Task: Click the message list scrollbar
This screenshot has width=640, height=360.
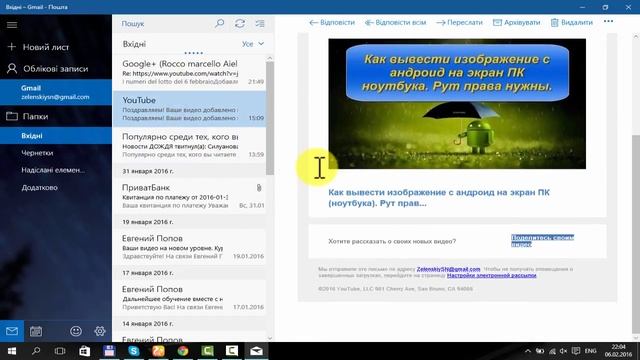Action: [270, 118]
